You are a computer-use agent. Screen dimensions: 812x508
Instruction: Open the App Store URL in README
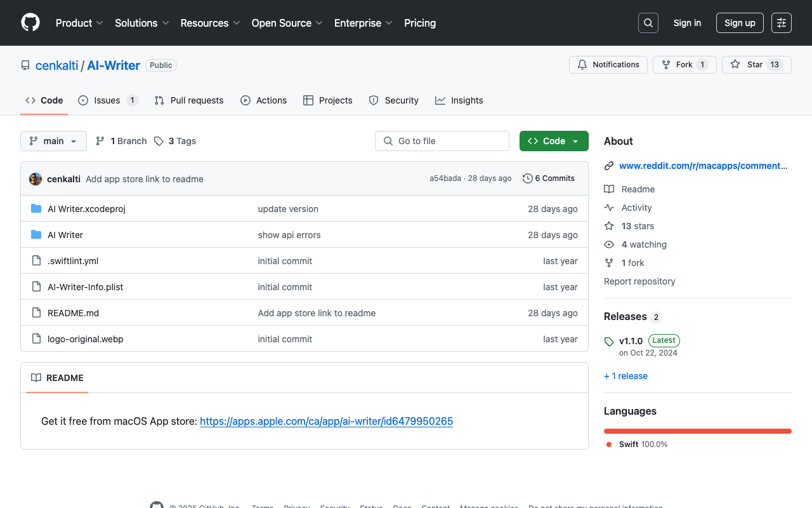click(x=326, y=421)
